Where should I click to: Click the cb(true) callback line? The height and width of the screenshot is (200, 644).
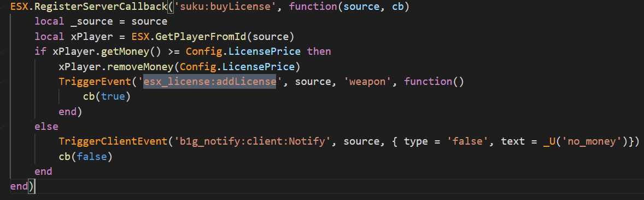coord(106,96)
